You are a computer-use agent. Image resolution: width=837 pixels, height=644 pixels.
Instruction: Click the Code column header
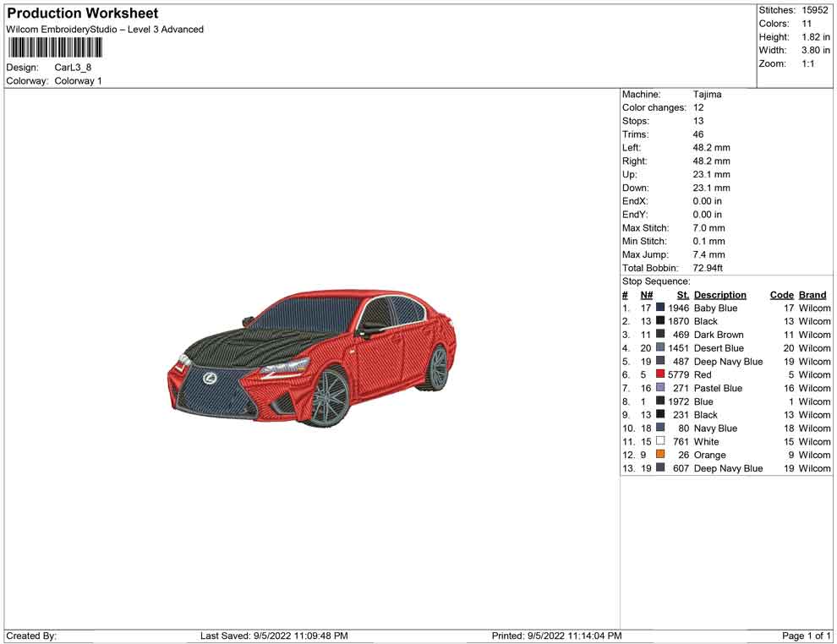click(781, 295)
